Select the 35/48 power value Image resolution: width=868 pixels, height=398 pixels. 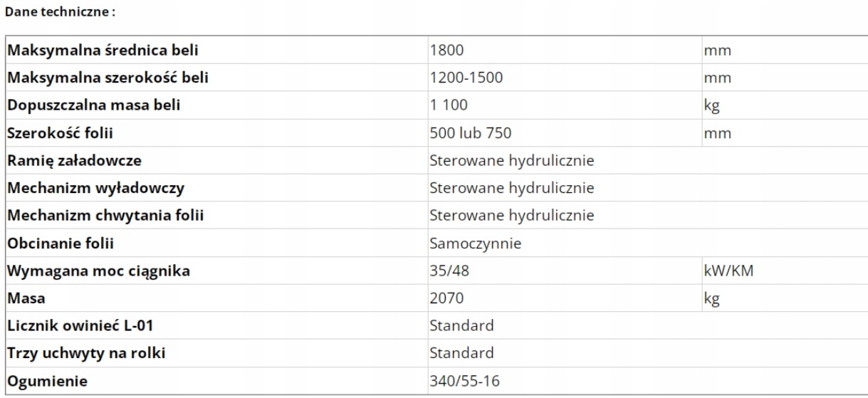(x=450, y=271)
